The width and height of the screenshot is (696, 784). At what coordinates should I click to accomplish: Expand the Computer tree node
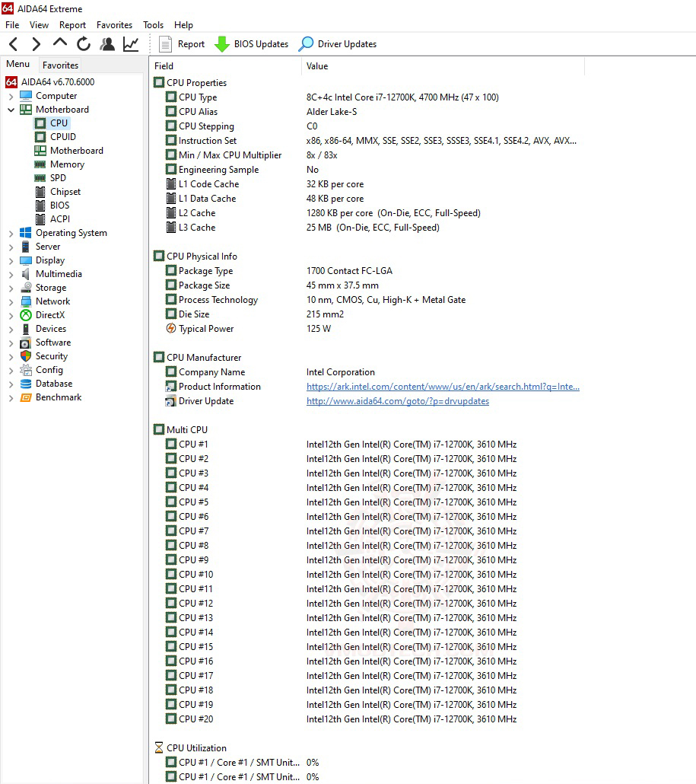click(11, 96)
